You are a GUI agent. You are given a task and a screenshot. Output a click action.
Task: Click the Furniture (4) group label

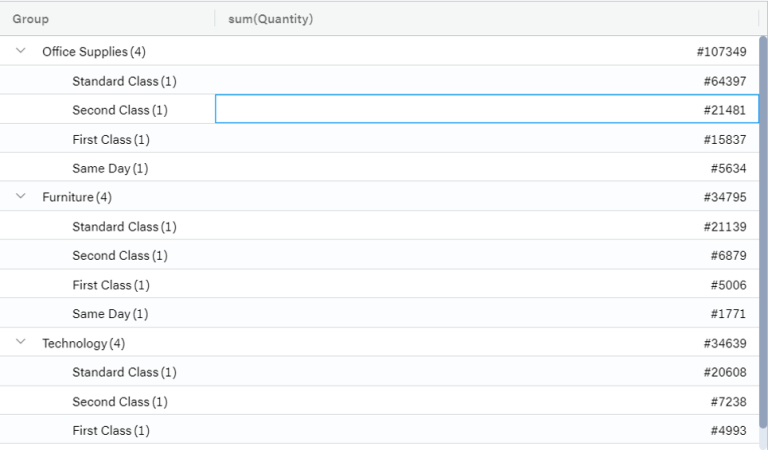point(77,197)
